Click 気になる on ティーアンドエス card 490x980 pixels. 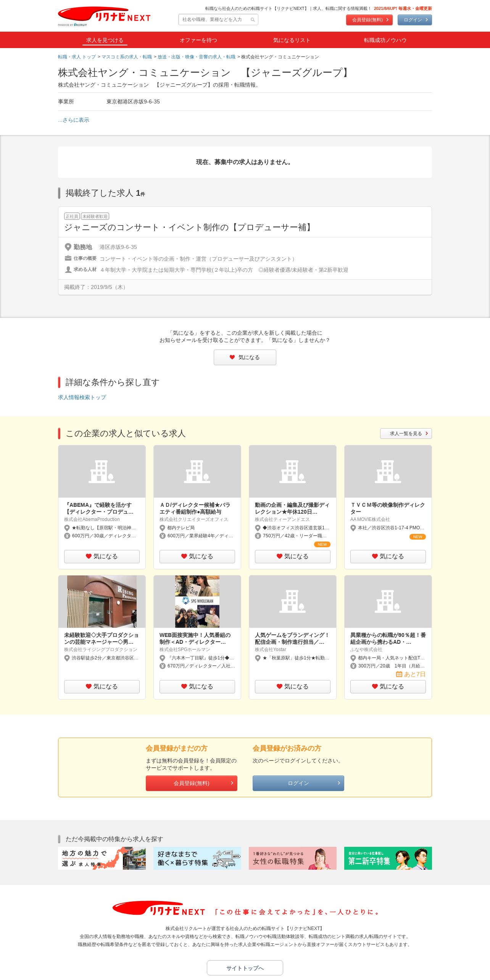293,556
